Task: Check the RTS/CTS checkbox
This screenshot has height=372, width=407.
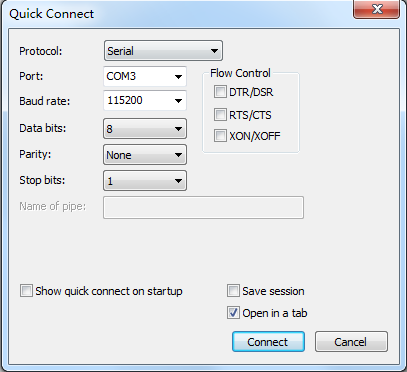Action: (220, 115)
